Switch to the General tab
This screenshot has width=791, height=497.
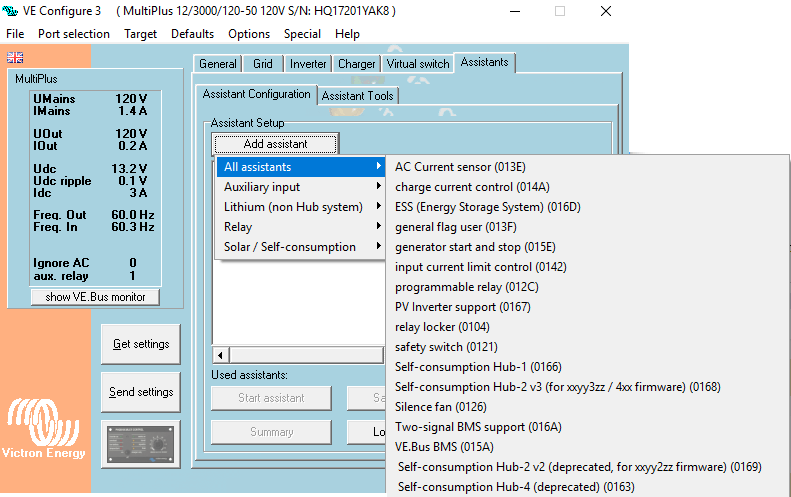217,64
